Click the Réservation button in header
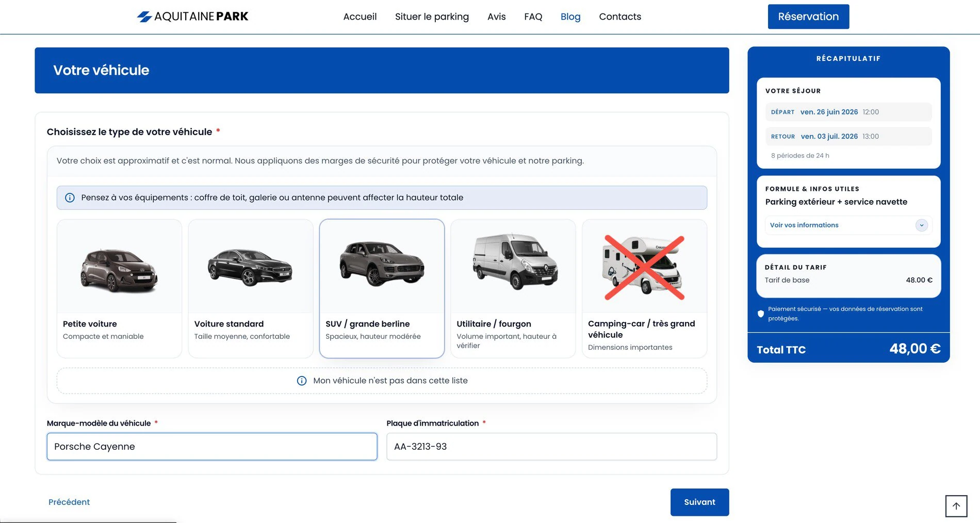Screen dimensions: 980x523 [808, 17]
